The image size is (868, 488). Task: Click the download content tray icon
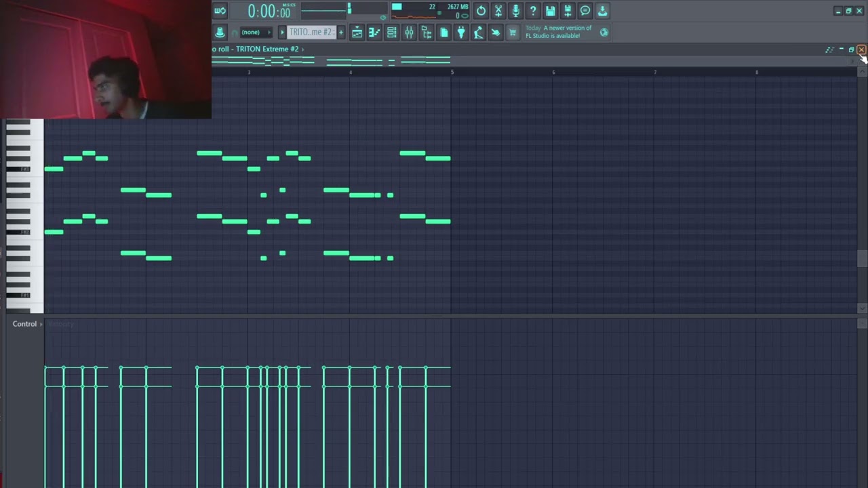(602, 11)
